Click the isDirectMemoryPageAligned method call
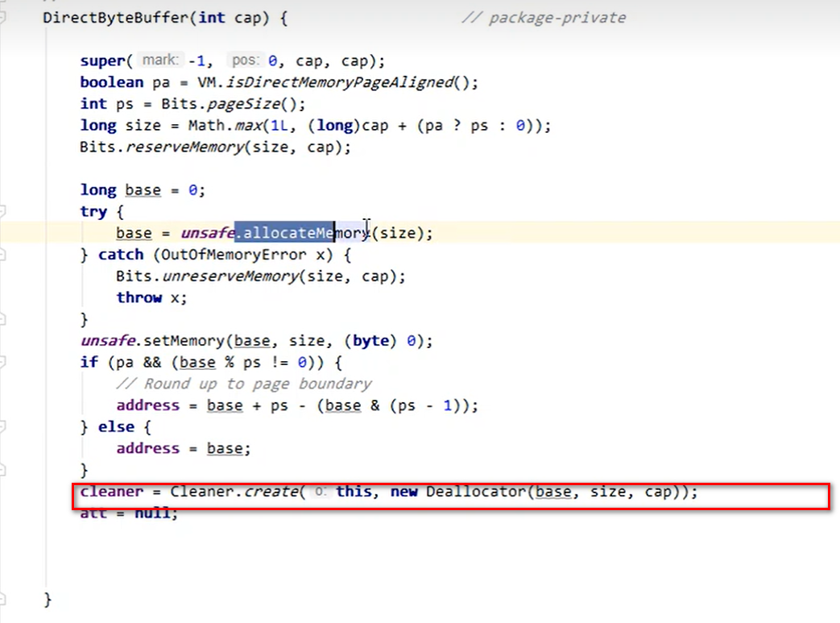The width and height of the screenshot is (840, 623). tap(339, 82)
